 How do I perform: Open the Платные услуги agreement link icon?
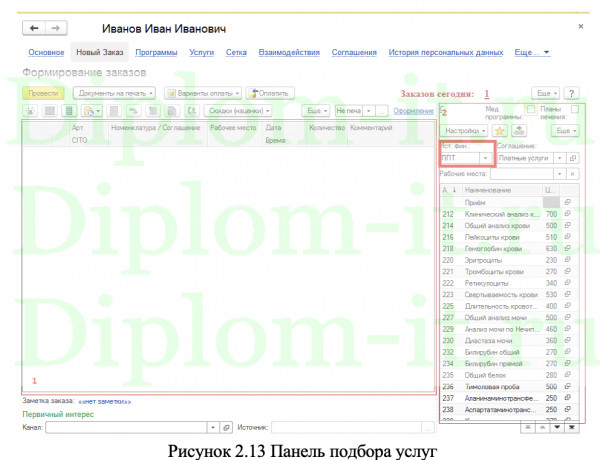(573, 158)
